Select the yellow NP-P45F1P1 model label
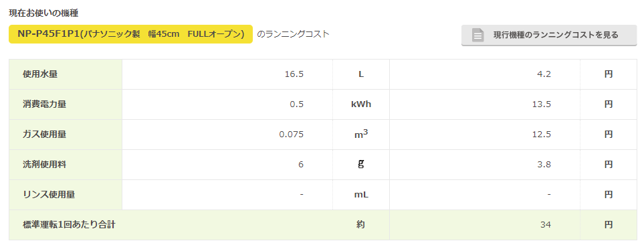The image size is (644, 245). pos(130,34)
